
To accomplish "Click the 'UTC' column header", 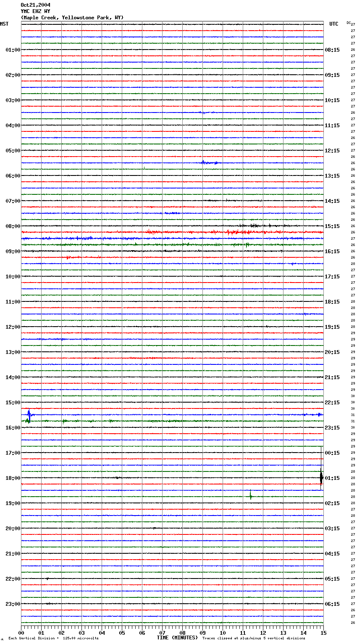I will pos(334,24).
